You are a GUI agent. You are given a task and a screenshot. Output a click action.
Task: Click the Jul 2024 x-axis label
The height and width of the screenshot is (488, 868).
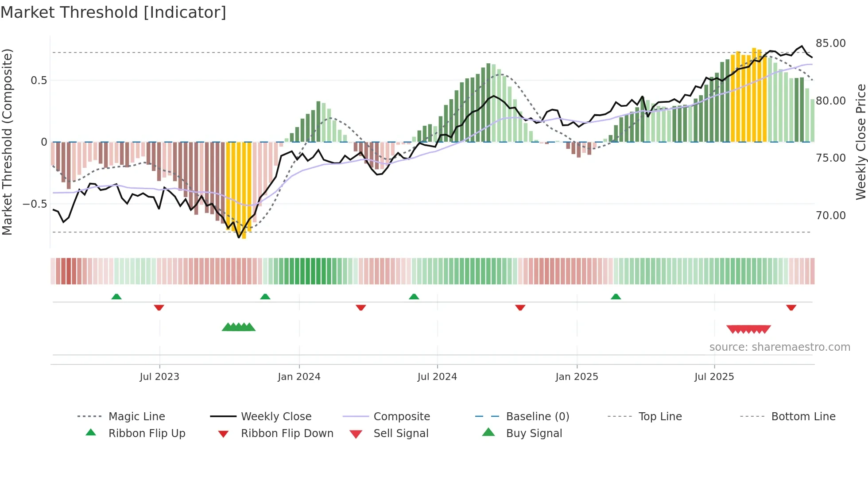tap(437, 376)
